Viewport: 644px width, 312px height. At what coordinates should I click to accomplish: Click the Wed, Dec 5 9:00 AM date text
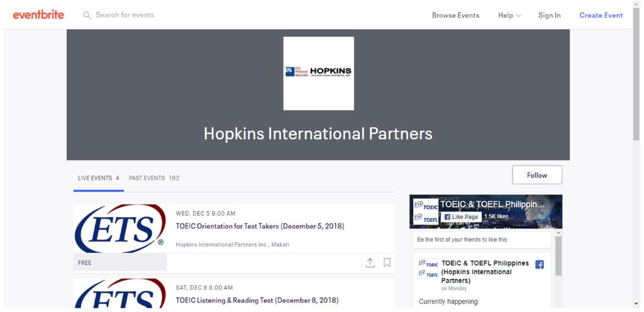(206, 213)
